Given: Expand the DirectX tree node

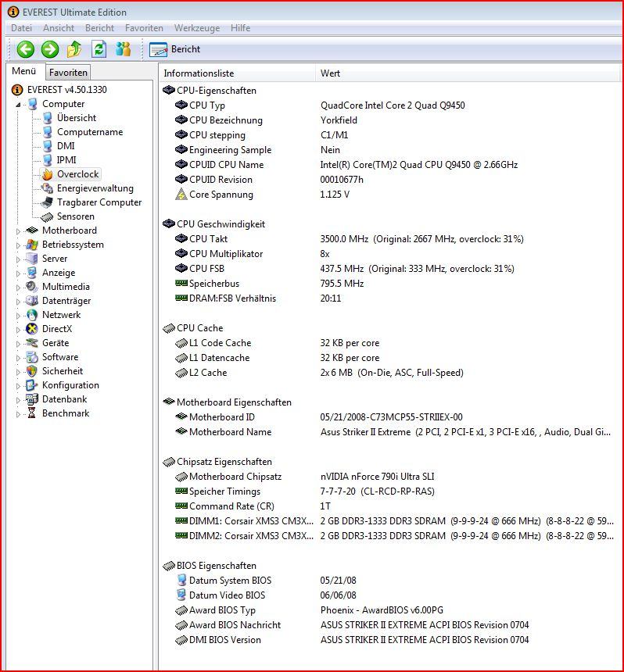Looking at the screenshot, I should pyautogui.click(x=18, y=330).
